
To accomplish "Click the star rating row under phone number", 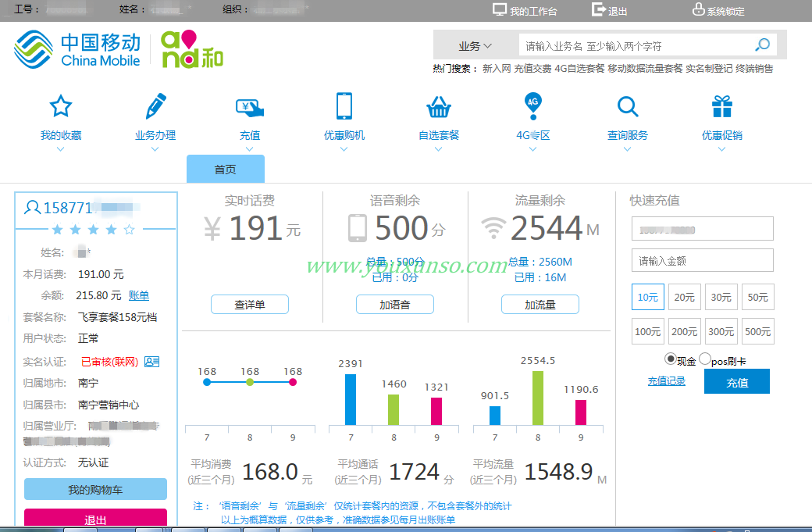I will [x=93, y=229].
